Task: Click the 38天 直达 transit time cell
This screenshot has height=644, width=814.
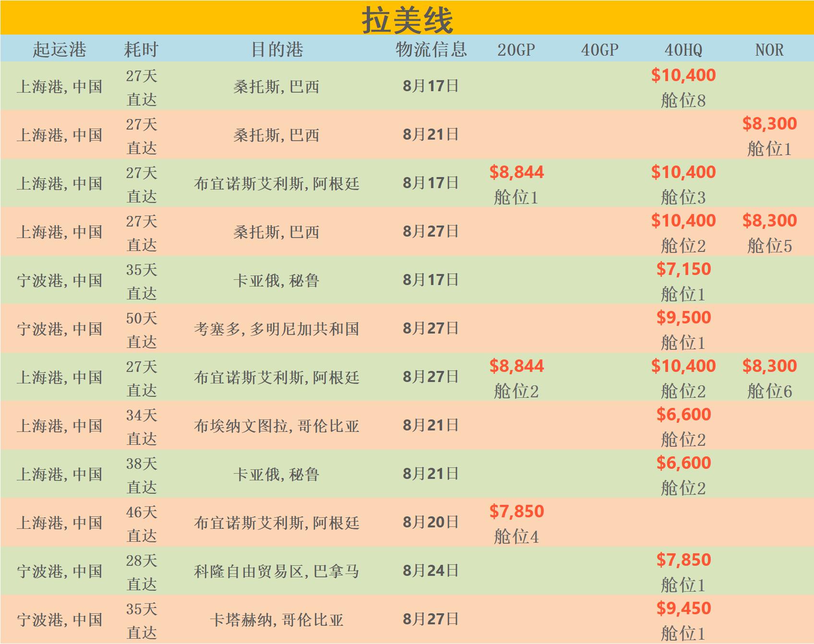Action: click(142, 475)
